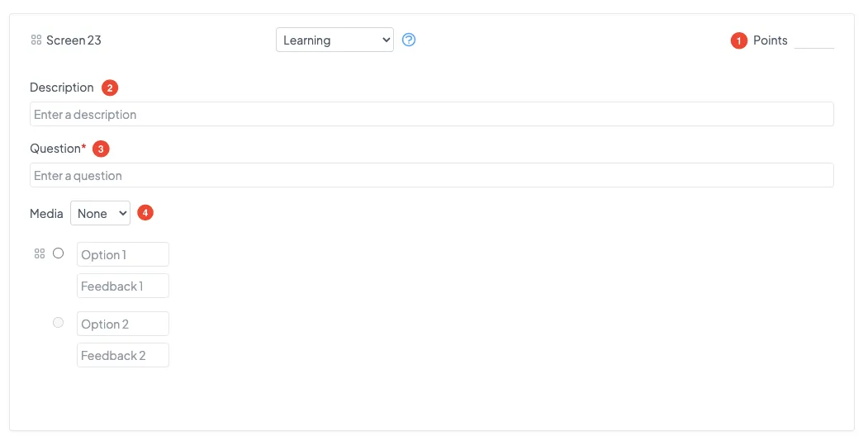
Task: Click the Media label
Action: (46, 214)
